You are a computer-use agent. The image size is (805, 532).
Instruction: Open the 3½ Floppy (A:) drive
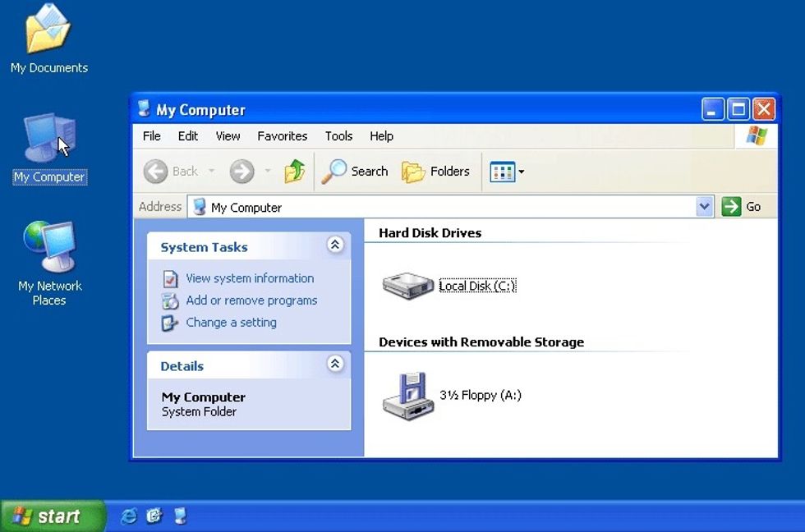pos(408,395)
